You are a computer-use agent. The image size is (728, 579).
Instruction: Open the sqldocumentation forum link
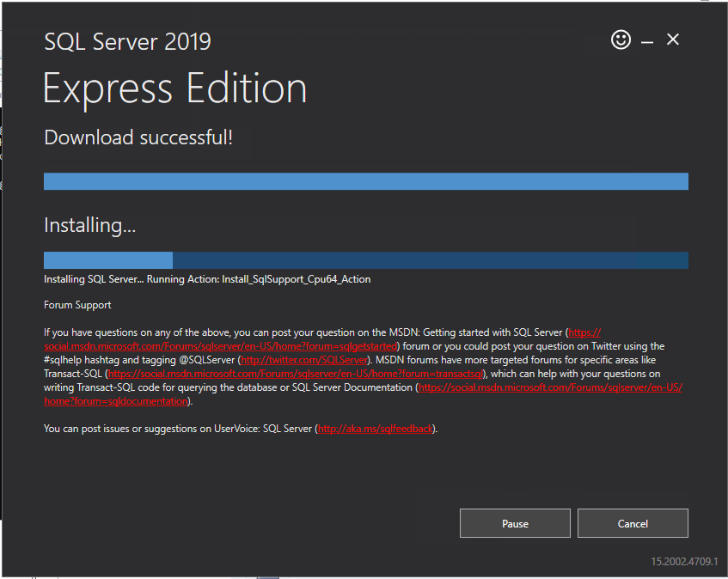tap(550, 387)
